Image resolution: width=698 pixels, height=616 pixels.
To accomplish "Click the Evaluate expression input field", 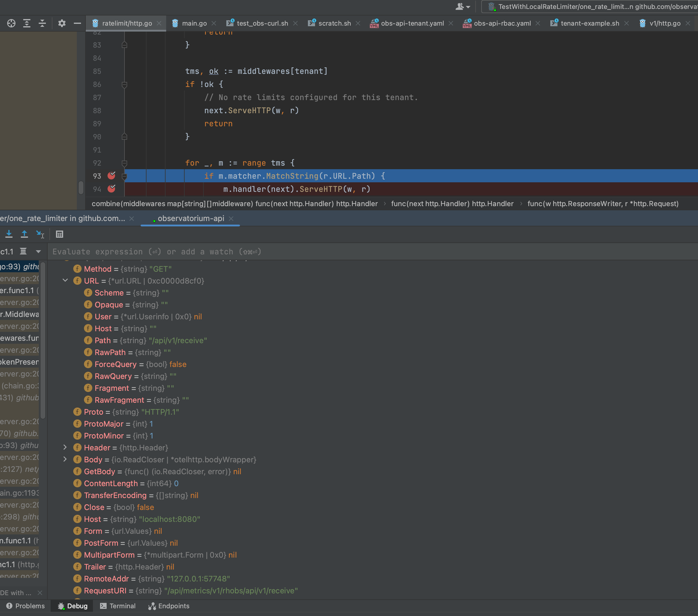I will tap(205, 252).
